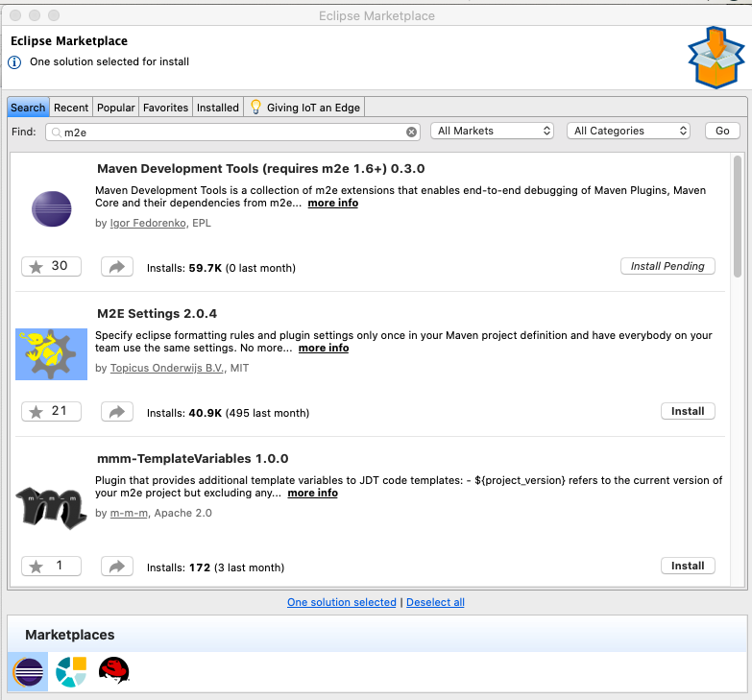The width and height of the screenshot is (752, 700).
Task: Share the mmm-TemplateVariables entry
Action: [117, 567]
